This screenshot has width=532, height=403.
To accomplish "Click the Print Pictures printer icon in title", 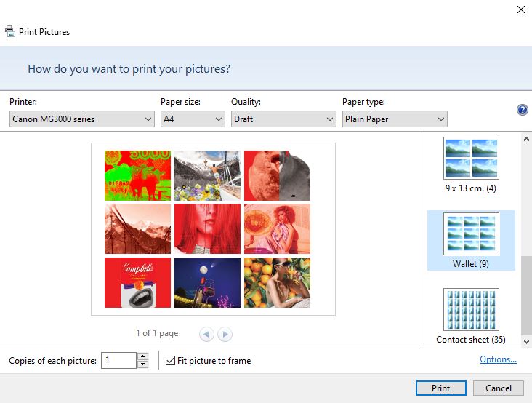I will pos(10,31).
